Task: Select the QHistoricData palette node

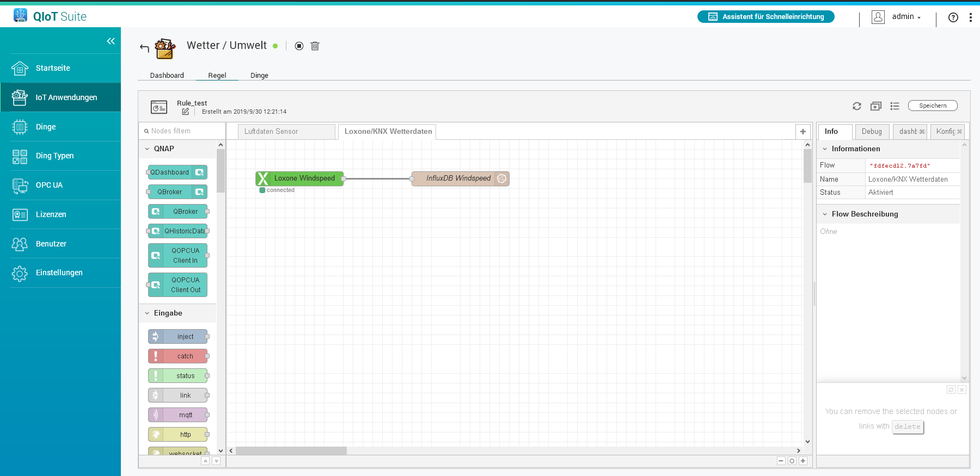Action: point(177,231)
